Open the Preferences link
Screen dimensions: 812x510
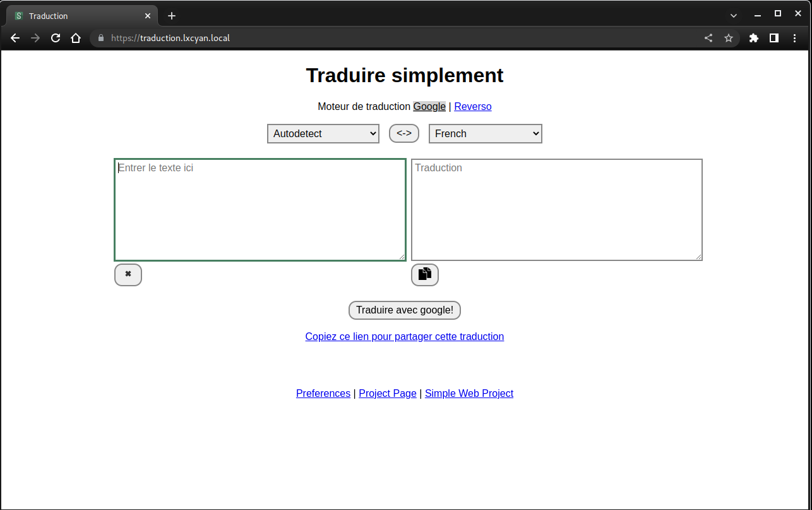pos(323,394)
